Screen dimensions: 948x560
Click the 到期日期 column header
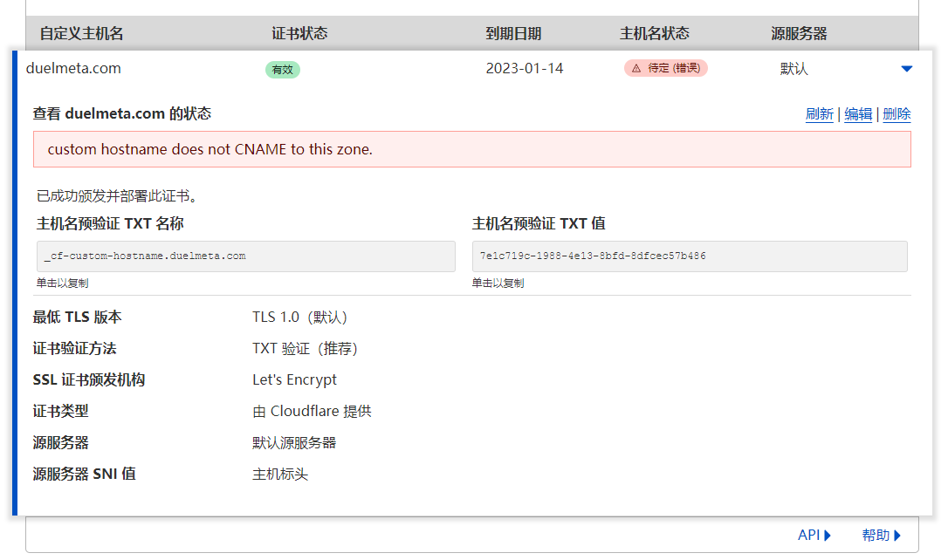[x=513, y=33]
